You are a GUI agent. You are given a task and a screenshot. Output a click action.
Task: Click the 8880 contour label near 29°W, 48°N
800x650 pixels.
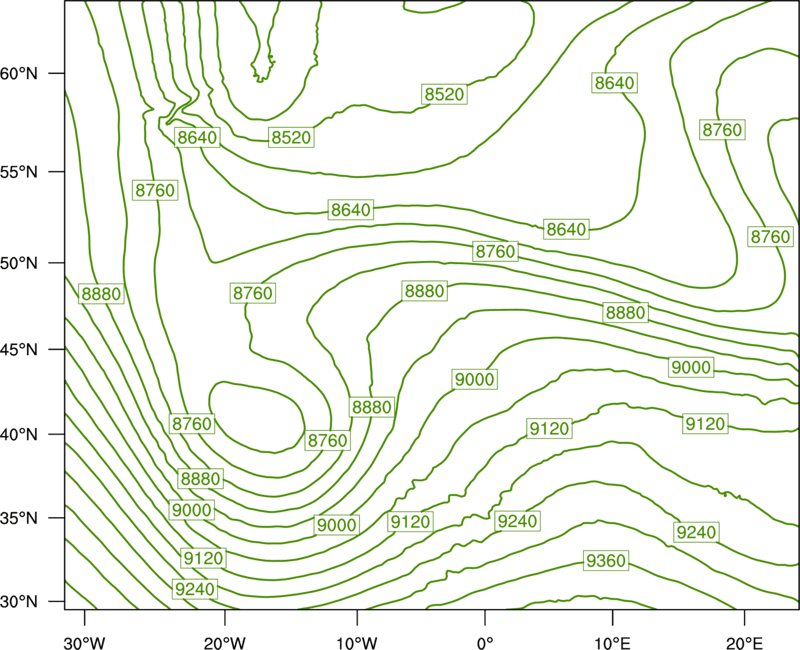point(101,294)
